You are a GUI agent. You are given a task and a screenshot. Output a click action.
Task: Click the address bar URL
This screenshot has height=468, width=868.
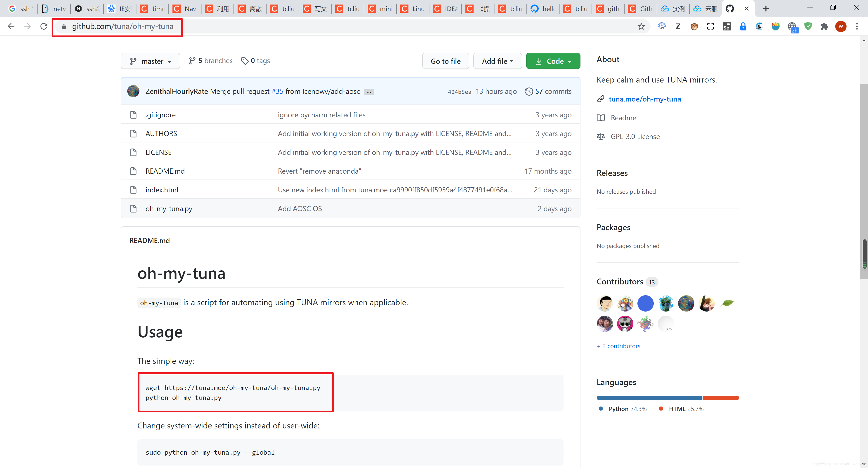(x=123, y=26)
